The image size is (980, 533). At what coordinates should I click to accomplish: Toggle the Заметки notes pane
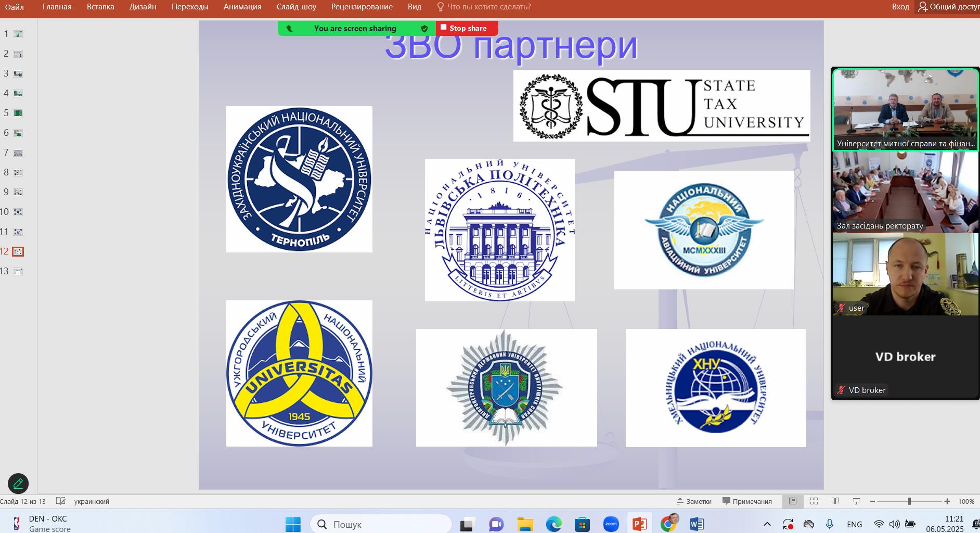tap(694, 501)
